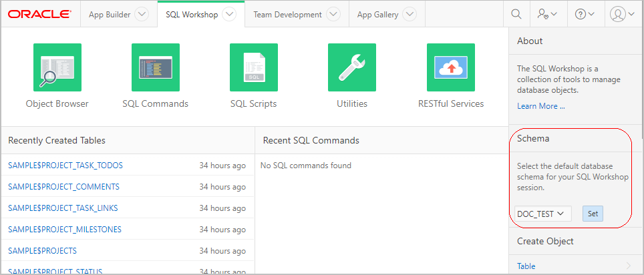Open the user account menu

click(623, 14)
